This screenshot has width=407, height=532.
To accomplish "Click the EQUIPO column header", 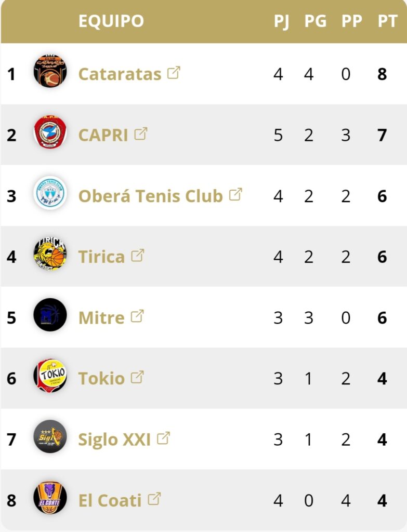I will [x=111, y=21].
